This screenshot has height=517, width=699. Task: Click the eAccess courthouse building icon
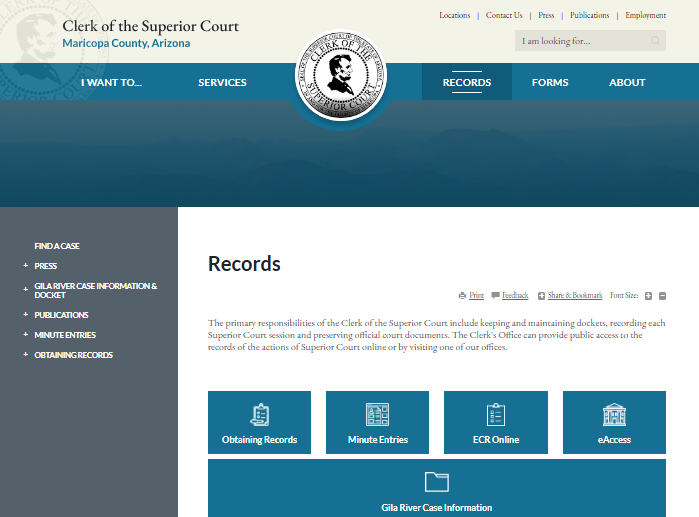point(614,414)
